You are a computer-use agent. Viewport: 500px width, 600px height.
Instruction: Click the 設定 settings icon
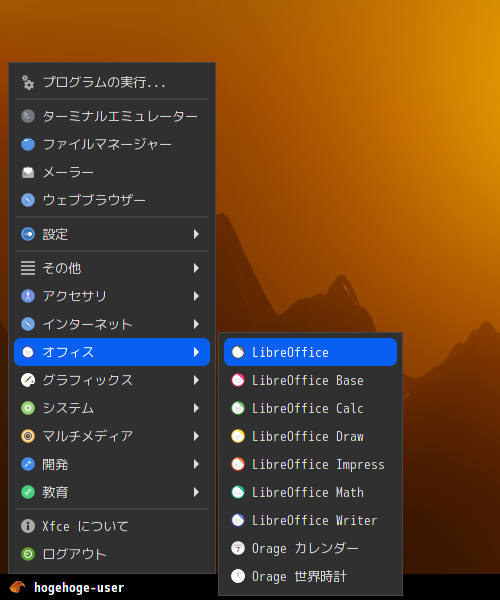pos(28,234)
